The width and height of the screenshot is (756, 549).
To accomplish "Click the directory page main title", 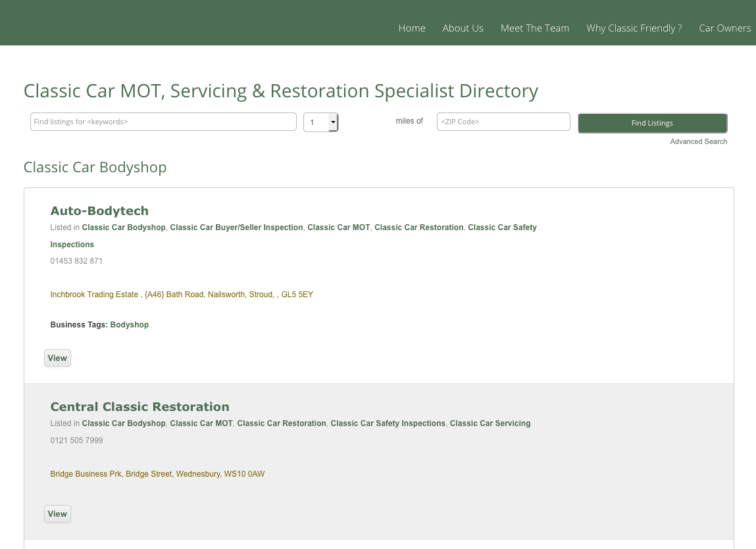I will point(280,91).
